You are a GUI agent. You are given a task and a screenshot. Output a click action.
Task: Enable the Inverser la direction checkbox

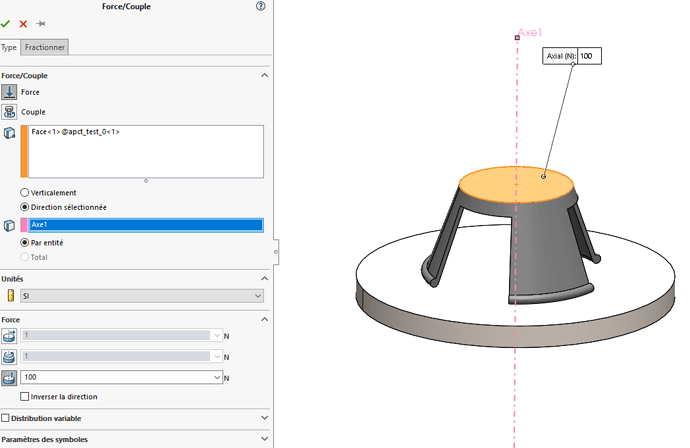25,397
